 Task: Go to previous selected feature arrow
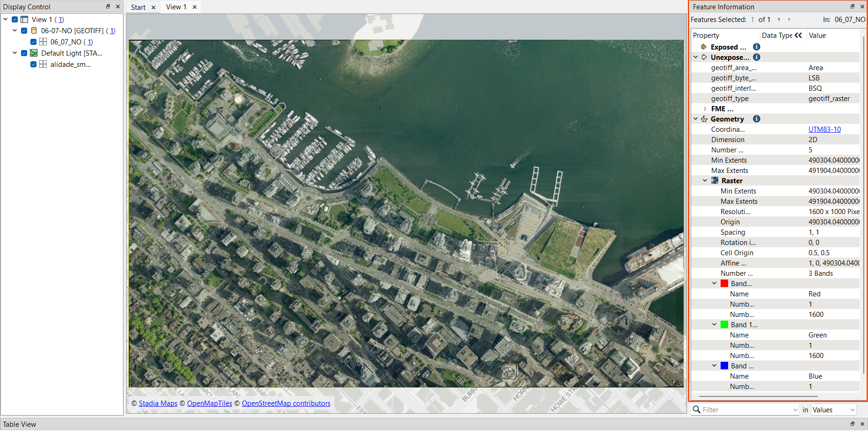tap(779, 19)
